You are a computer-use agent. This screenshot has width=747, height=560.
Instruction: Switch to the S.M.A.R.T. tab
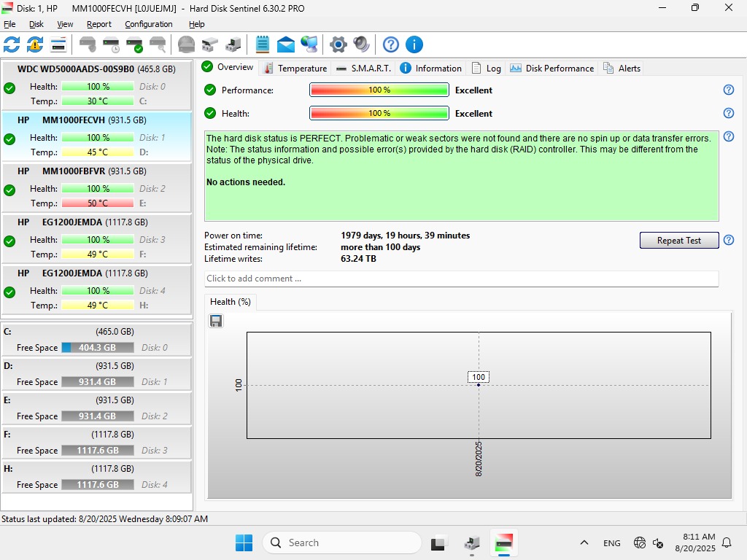click(x=363, y=68)
